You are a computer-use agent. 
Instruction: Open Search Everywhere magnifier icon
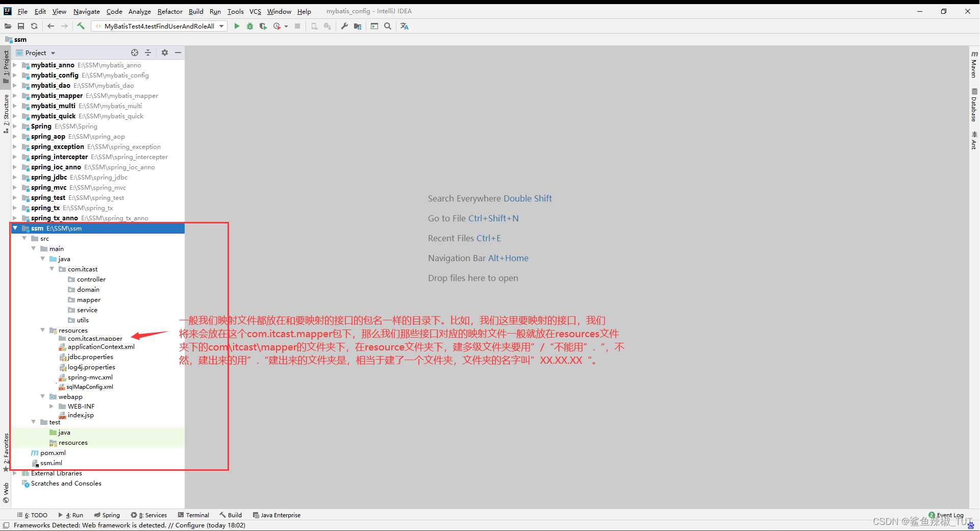click(388, 26)
